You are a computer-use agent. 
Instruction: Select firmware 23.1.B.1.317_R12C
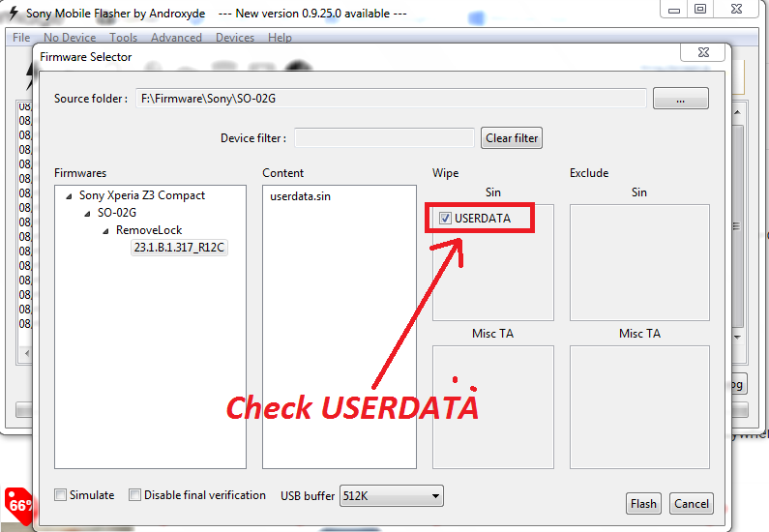(179, 247)
